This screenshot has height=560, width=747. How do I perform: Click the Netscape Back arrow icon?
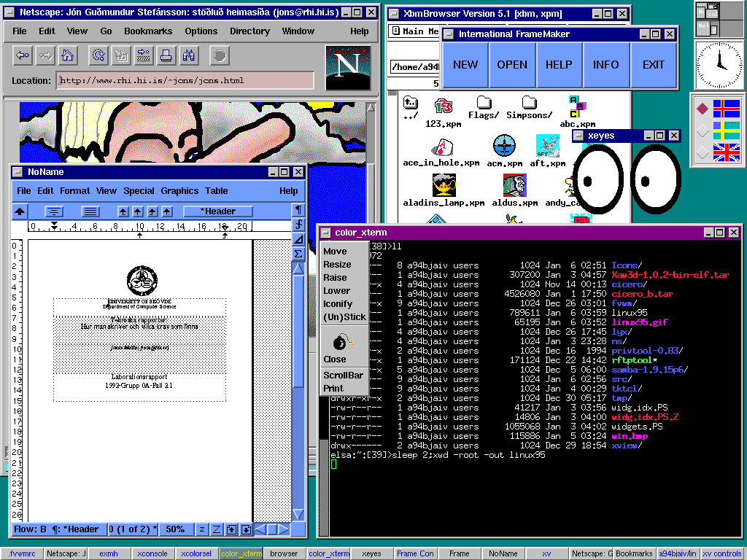coord(23,55)
